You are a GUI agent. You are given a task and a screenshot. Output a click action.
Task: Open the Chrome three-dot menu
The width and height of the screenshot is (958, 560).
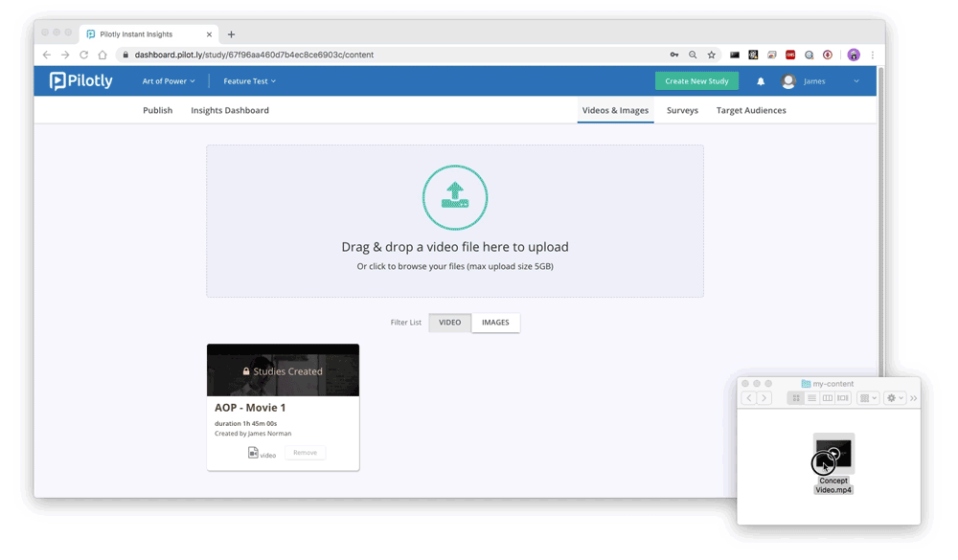[873, 55]
